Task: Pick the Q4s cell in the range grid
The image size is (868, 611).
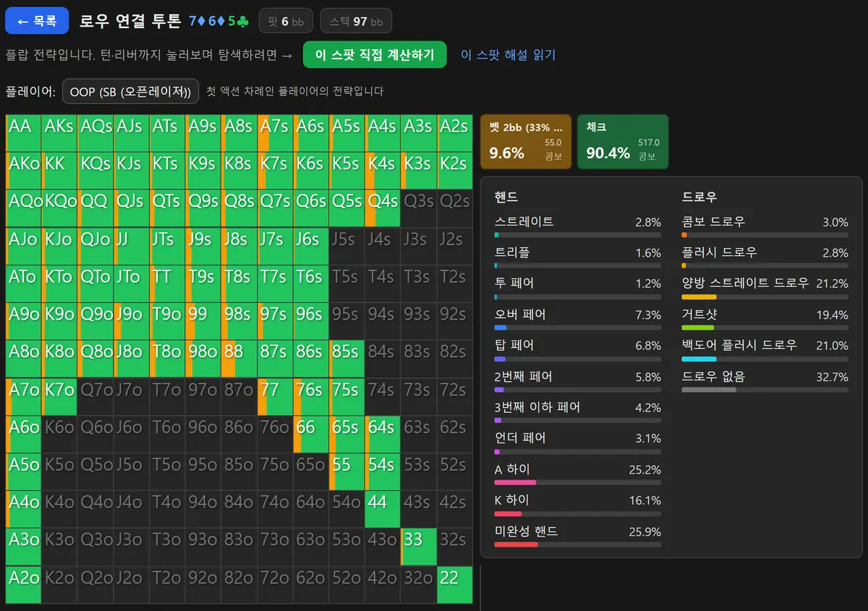Action: 383,208
